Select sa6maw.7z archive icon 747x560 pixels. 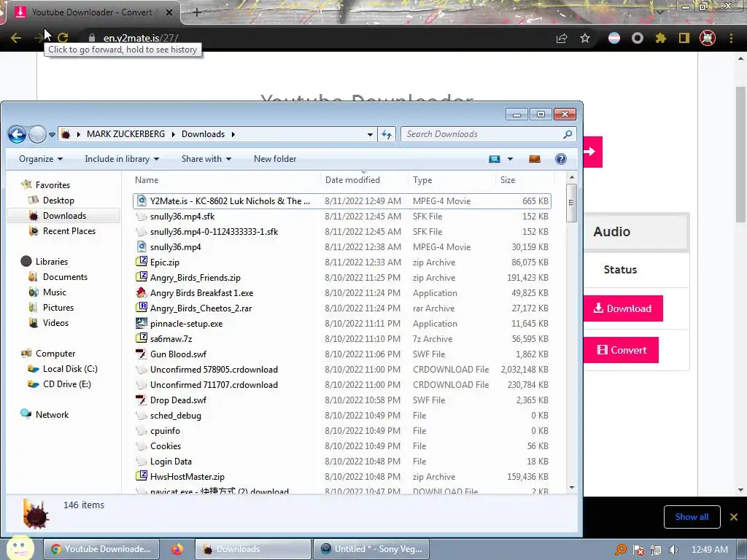pos(142,338)
